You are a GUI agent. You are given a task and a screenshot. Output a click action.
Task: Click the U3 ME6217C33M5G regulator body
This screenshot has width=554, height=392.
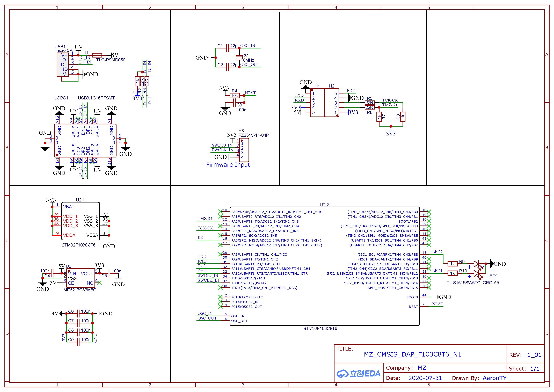point(81,278)
